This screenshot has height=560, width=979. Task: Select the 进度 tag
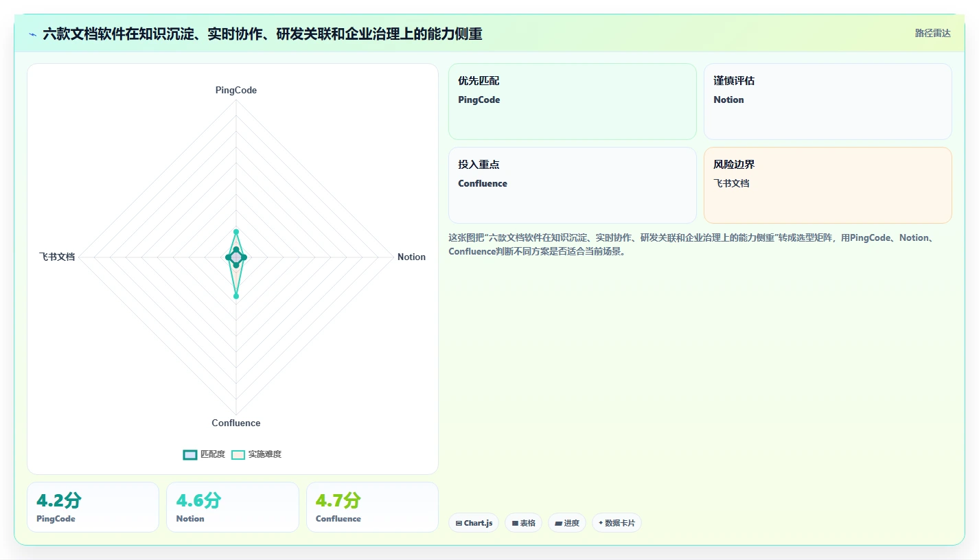567,523
